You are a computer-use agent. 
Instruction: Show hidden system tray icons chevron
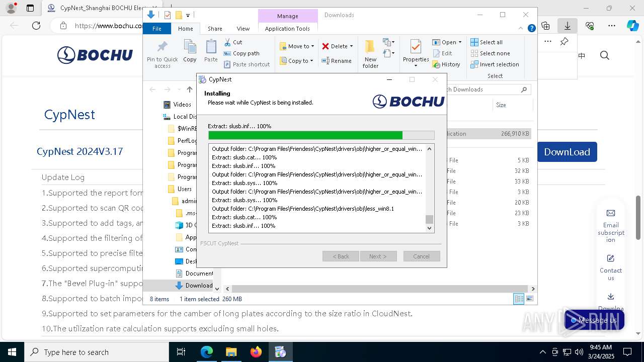tap(542, 352)
